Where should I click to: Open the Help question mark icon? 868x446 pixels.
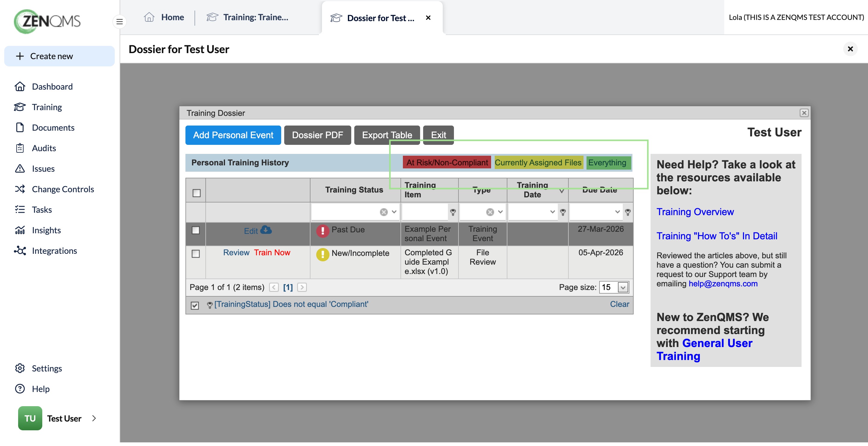tap(20, 389)
